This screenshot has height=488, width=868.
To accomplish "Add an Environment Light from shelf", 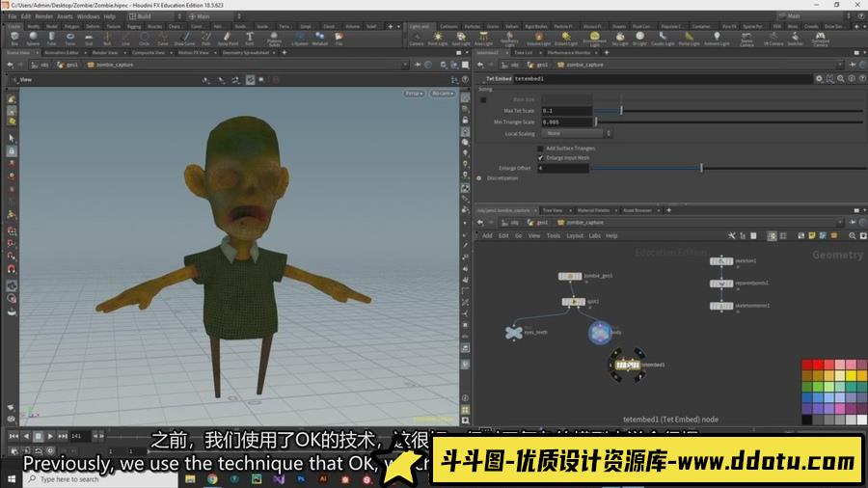I will [594, 39].
